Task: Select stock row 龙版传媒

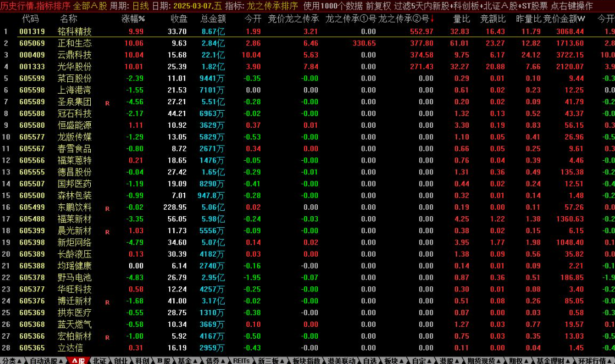Action: click(308, 137)
